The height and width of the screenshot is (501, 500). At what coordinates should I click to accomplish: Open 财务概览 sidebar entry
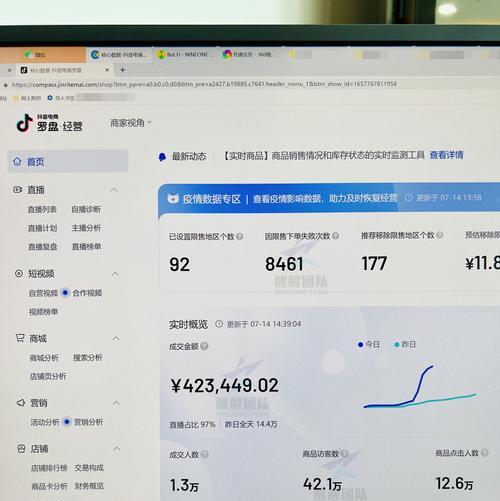click(90, 486)
